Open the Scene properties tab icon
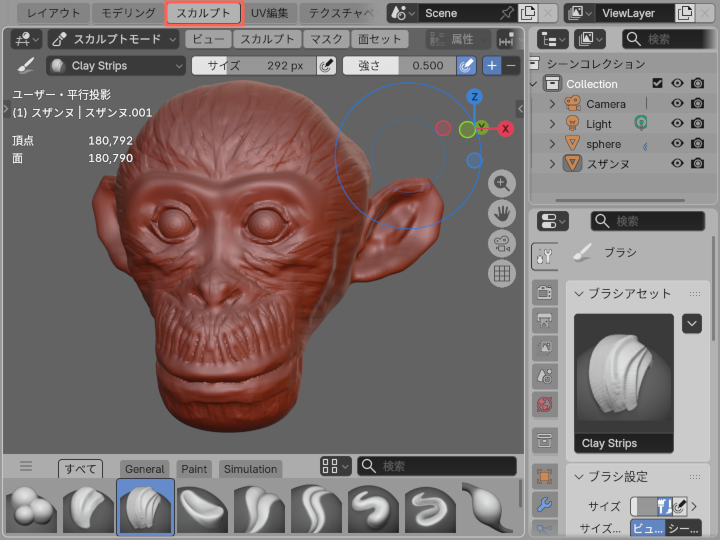 545,377
